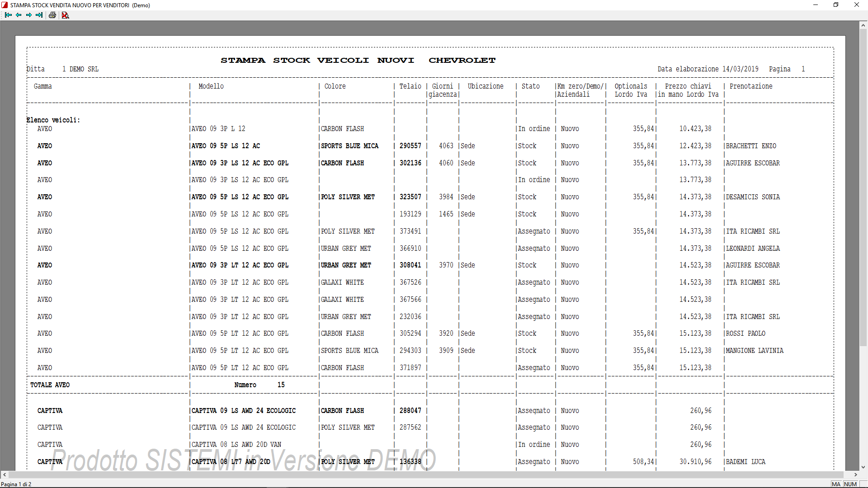Click giorni giacenza value 1465
The width and height of the screenshot is (868, 488).
click(x=446, y=214)
